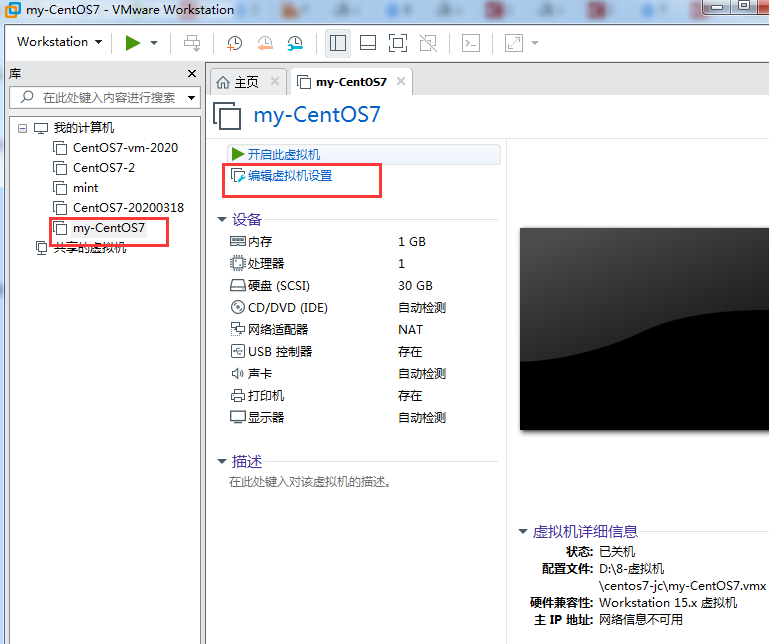Click the take snapshot clock icon
Screen dimensions: 769x644
[234, 43]
